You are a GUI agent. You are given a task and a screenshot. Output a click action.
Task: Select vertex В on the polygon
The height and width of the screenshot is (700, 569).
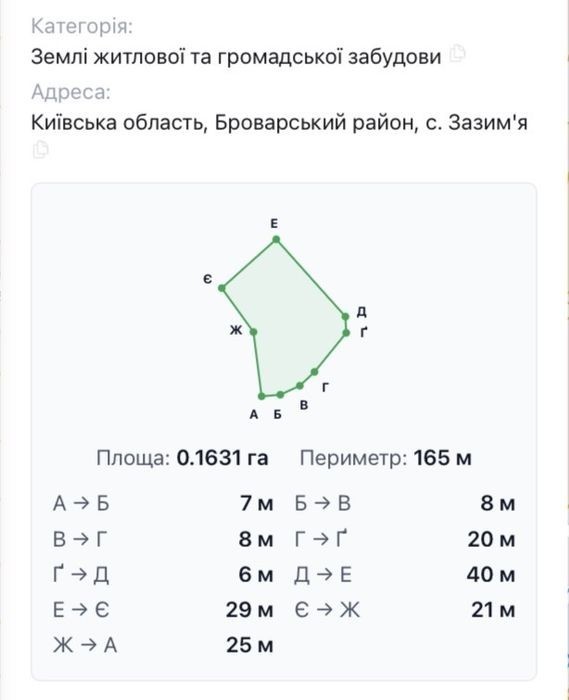pos(300,386)
